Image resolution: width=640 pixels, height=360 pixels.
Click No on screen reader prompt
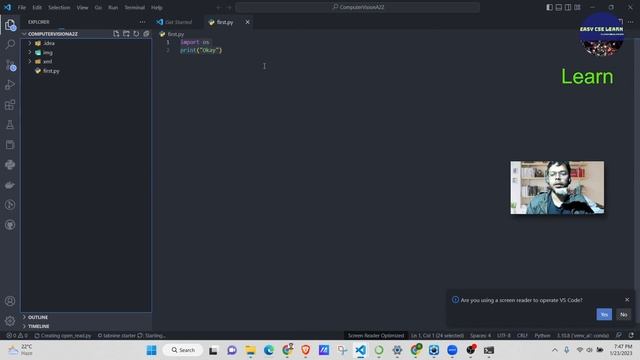(623, 314)
